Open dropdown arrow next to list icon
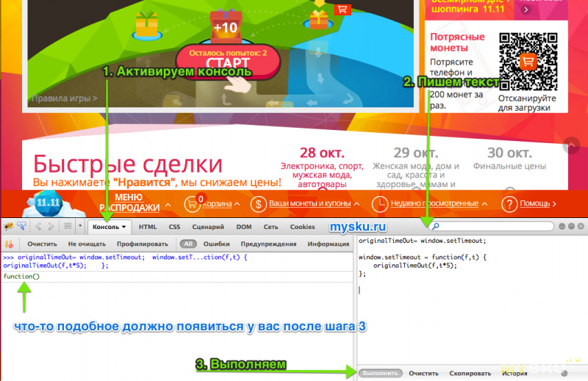588x381 pixels. tap(80, 226)
